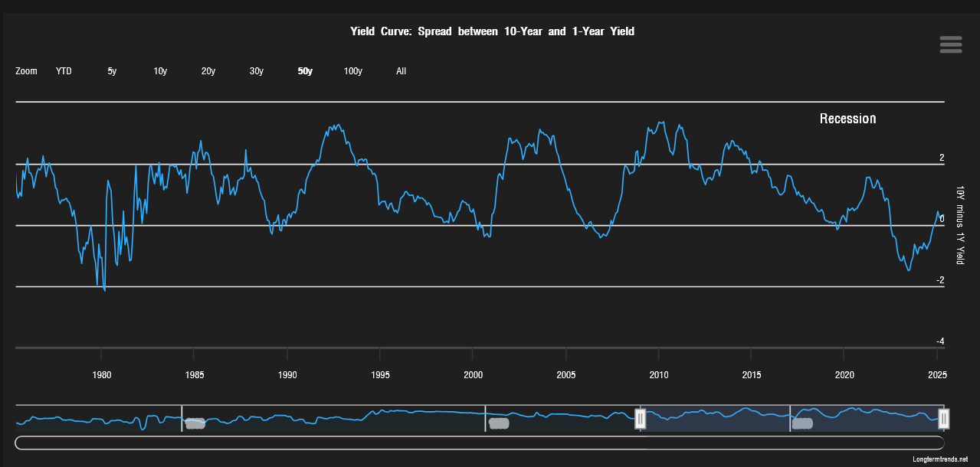Show All data range
The height and width of the screenshot is (467, 980).
(x=401, y=71)
